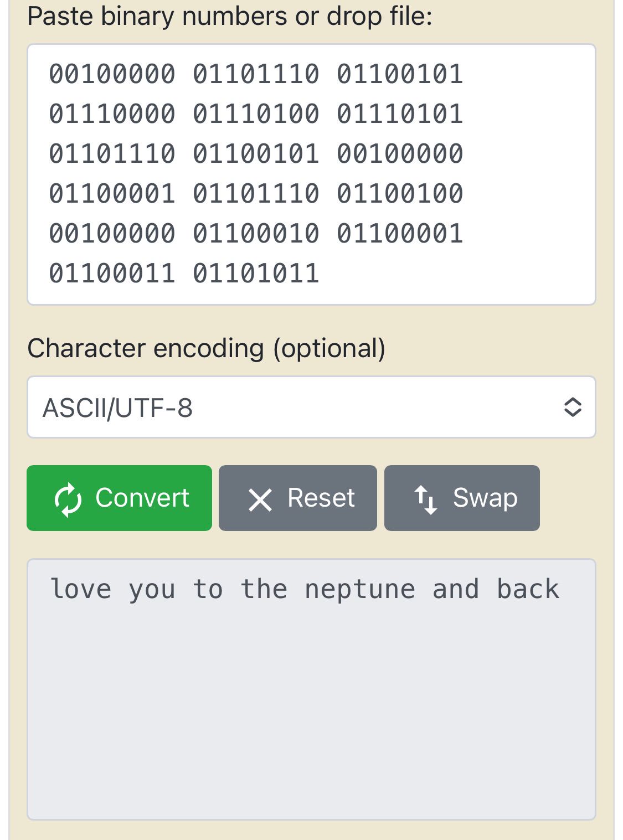Click the word "neptune" in the output
The height and width of the screenshot is (840, 623).
pyautogui.click(x=359, y=589)
